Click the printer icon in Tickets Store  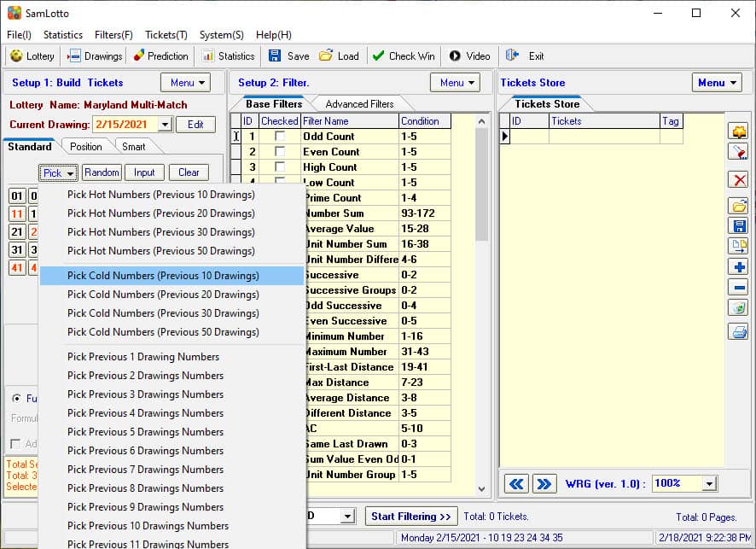(738, 332)
